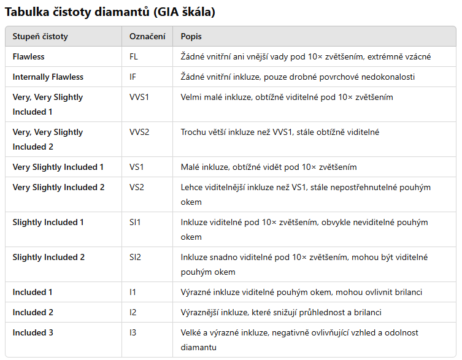
Task: Click the 'VVS1' designation cell
Action: (139, 97)
